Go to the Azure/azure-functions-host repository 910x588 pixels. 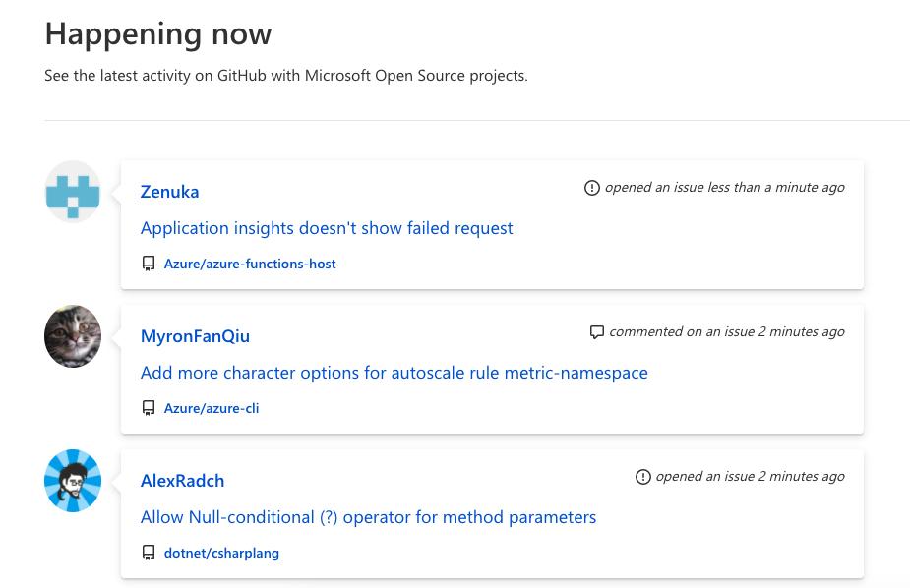pos(250,264)
